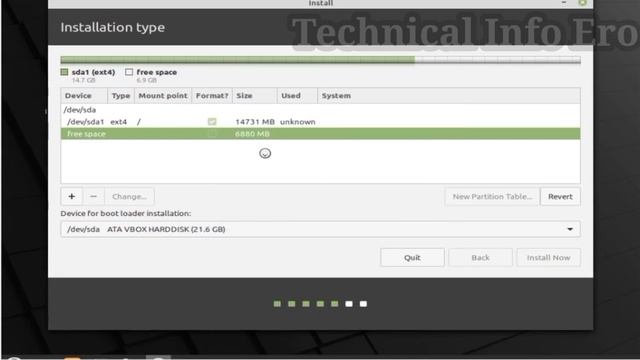Sort by Type column header
The height and width of the screenshot is (360, 640).
[x=121, y=96]
